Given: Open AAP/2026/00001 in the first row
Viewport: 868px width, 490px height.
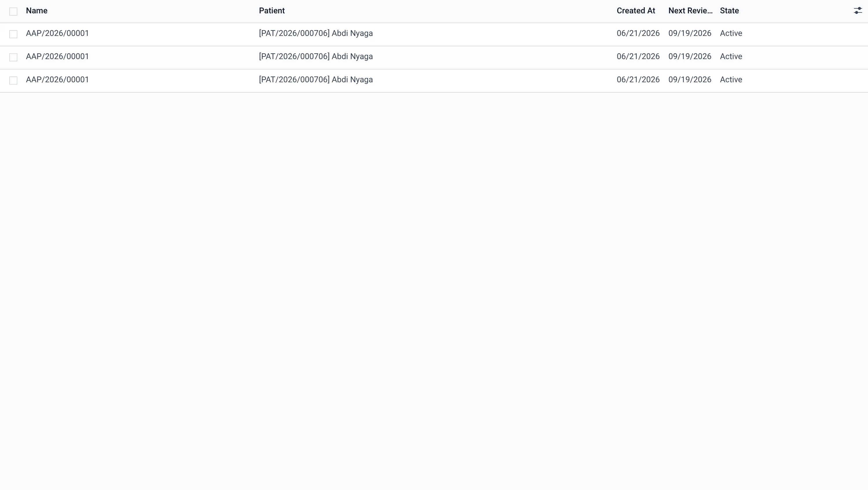Looking at the screenshot, I should point(57,33).
